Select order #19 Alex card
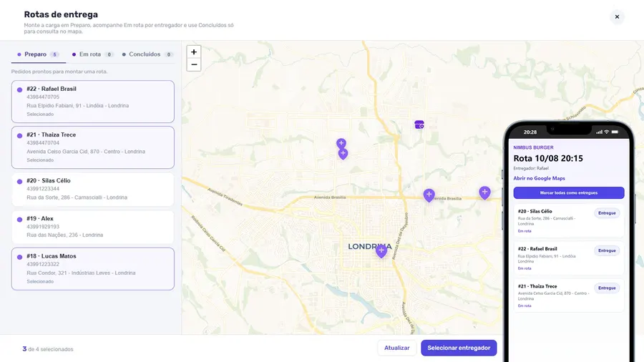Screen dimensions: 644x362 pos(93,227)
